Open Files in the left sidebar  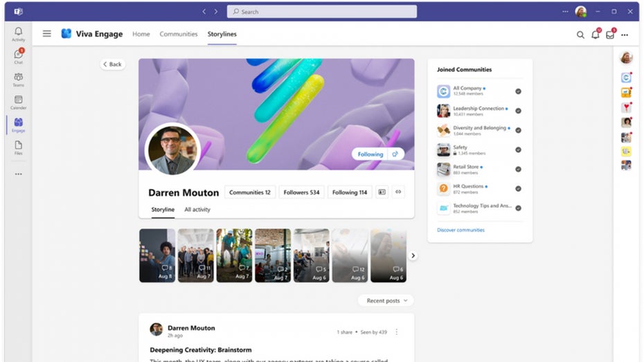pos(18,147)
